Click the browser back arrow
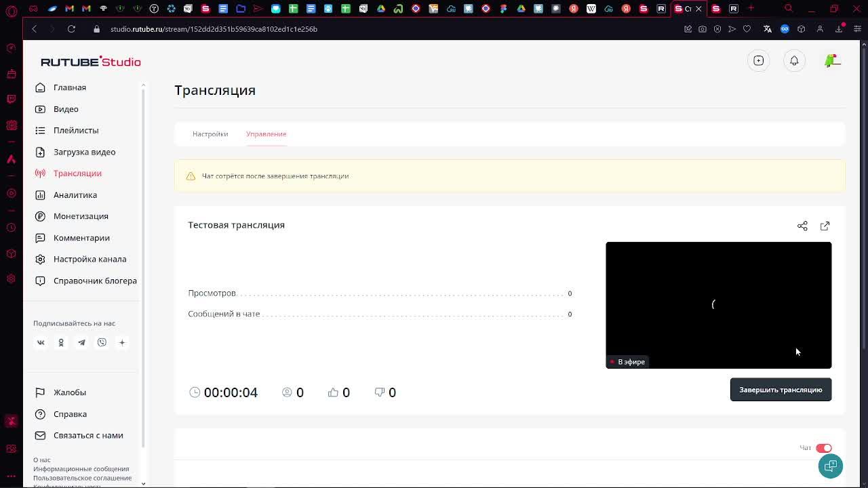Image resolution: width=868 pixels, height=488 pixels. (34, 29)
